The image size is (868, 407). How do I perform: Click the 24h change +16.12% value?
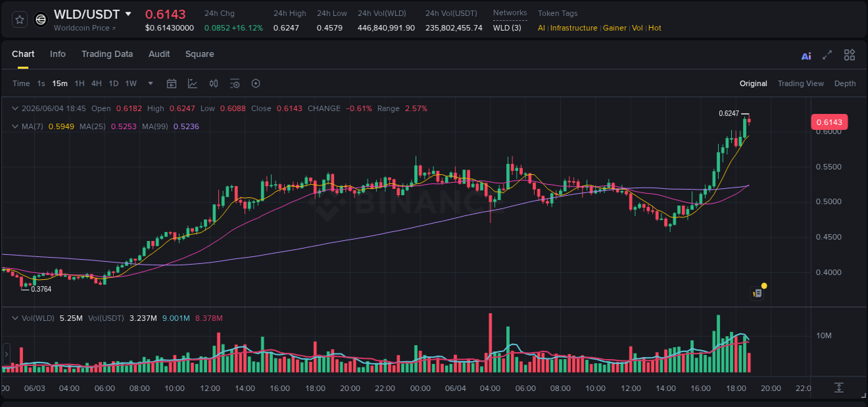tap(247, 28)
